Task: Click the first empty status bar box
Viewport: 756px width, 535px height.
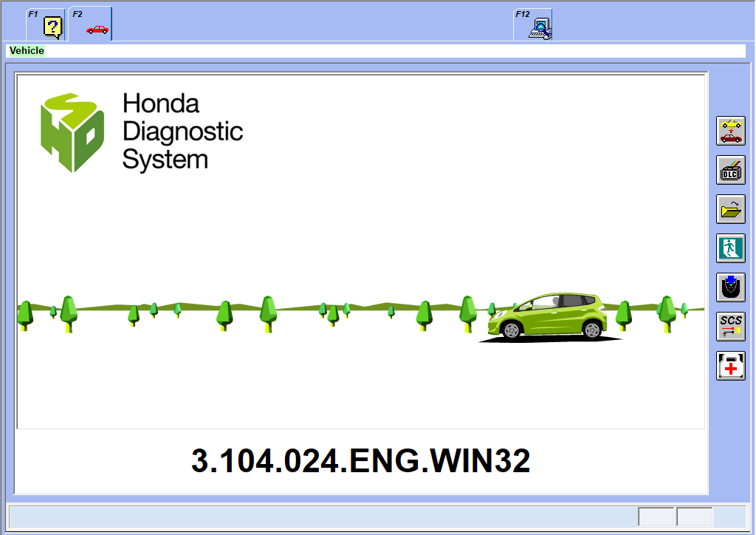Action: [x=656, y=517]
